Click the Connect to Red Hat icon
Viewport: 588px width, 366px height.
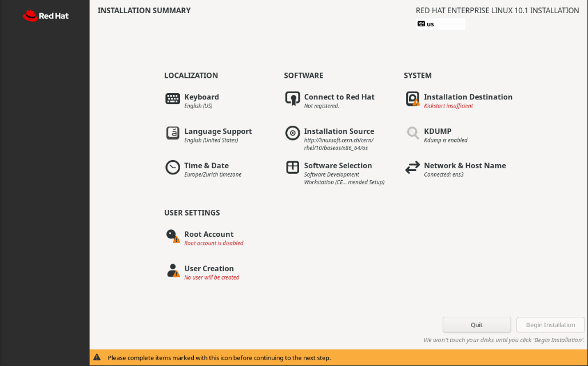coord(292,99)
